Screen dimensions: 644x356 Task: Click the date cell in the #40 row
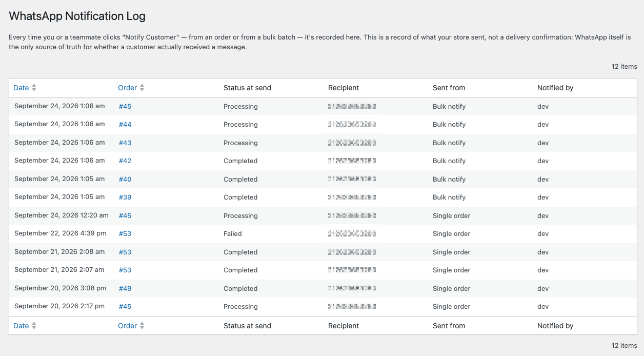point(59,179)
